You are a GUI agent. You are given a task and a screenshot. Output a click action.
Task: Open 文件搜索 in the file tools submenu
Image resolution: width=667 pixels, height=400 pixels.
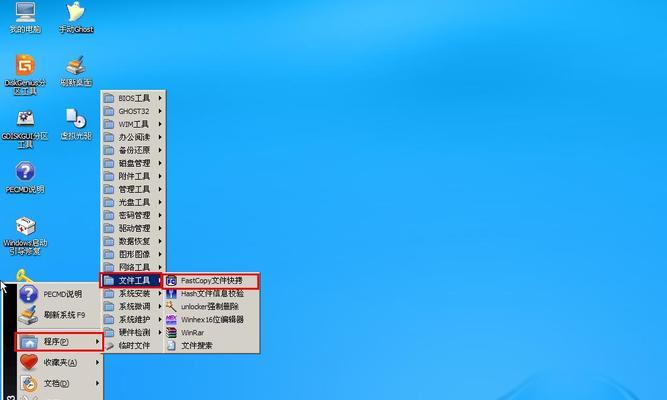[211, 346]
